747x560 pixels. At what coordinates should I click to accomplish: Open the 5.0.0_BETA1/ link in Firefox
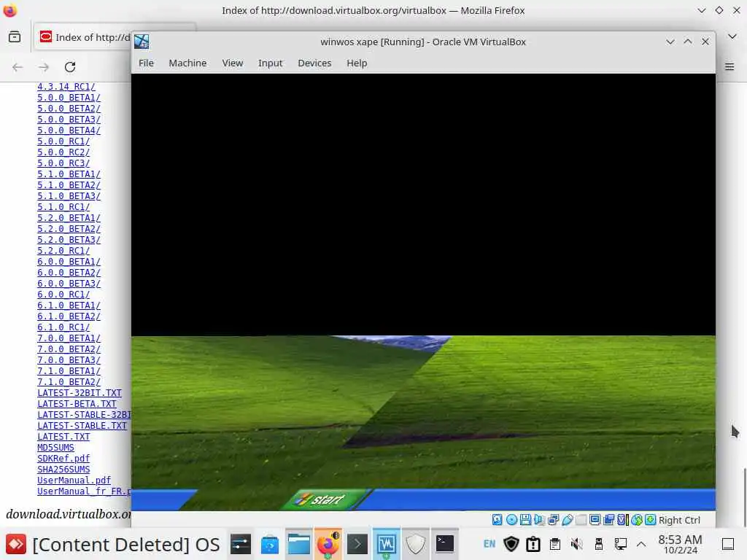pos(69,98)
